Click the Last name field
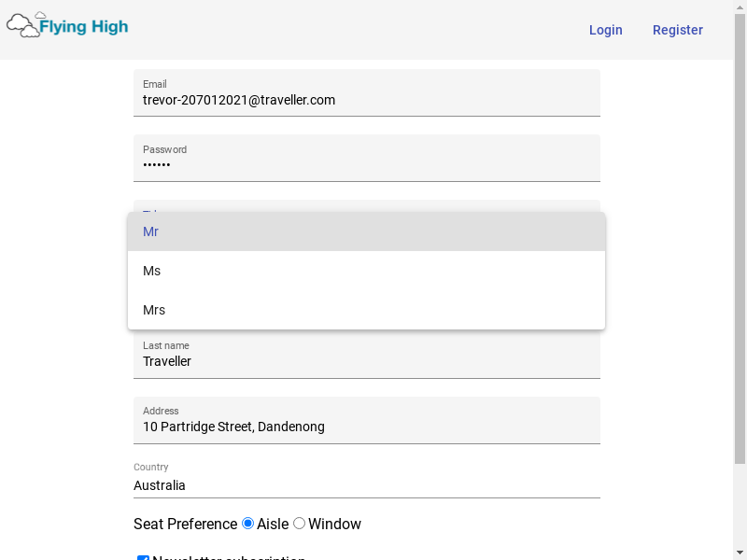 366,360
